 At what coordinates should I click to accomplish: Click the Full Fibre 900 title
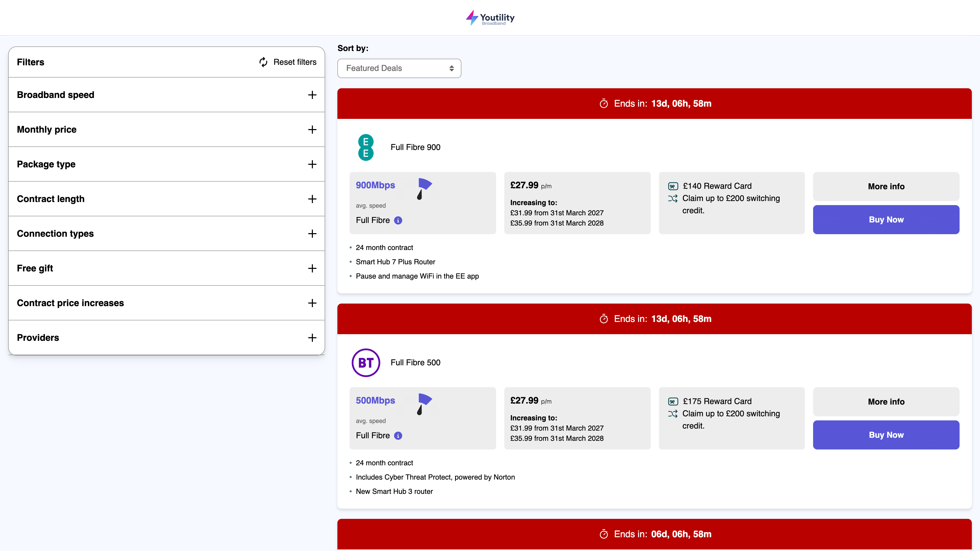(415, 147)
